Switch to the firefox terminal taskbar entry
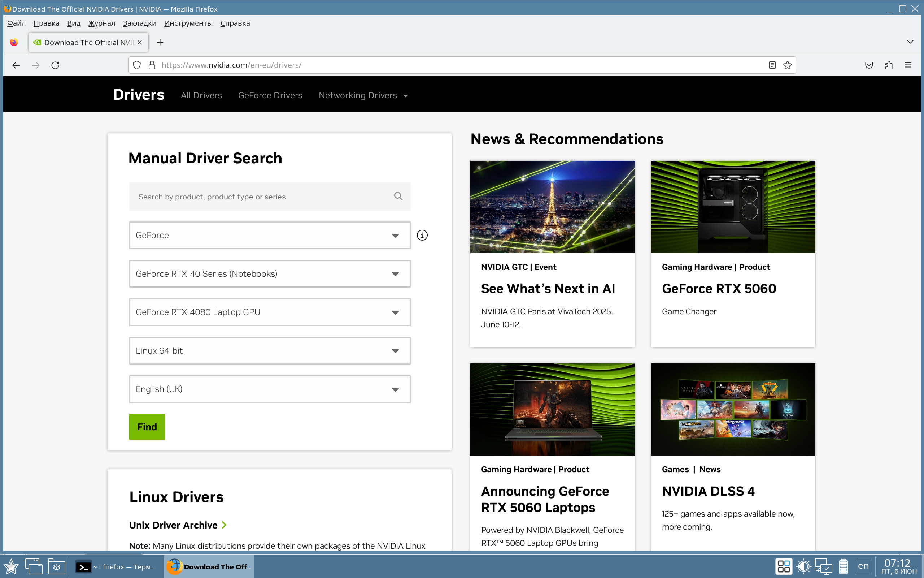This screenshot has width=924, height=578. [116, 566]
